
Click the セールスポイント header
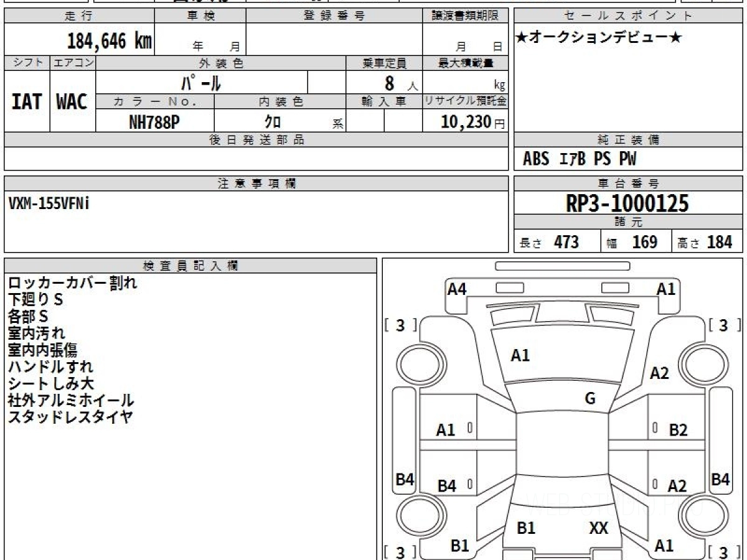[x=629, y=16]
